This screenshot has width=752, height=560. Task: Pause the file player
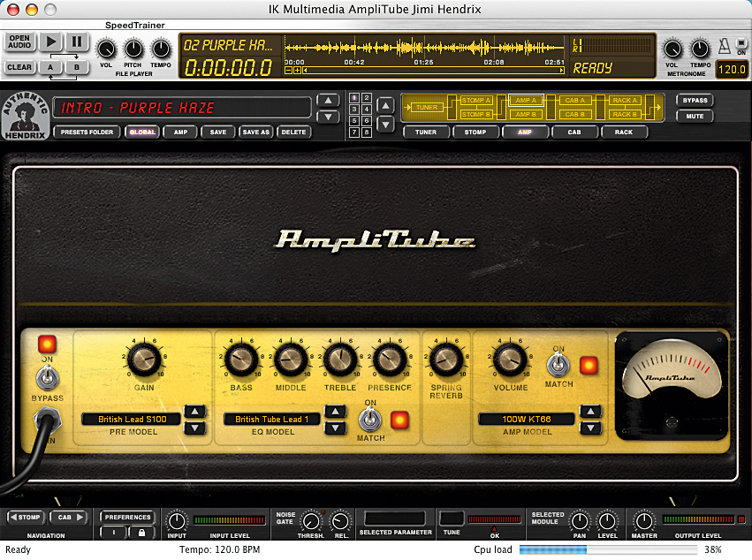pyautogui.click(x=77, y=42)
